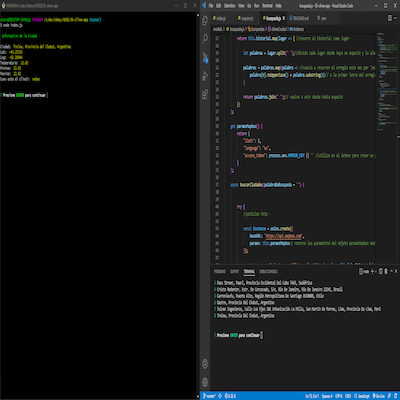Viewport: 400px width, 400px height.
Task: Change the Spaces: 4 indentation setting
Action: (x=327, y=396)
